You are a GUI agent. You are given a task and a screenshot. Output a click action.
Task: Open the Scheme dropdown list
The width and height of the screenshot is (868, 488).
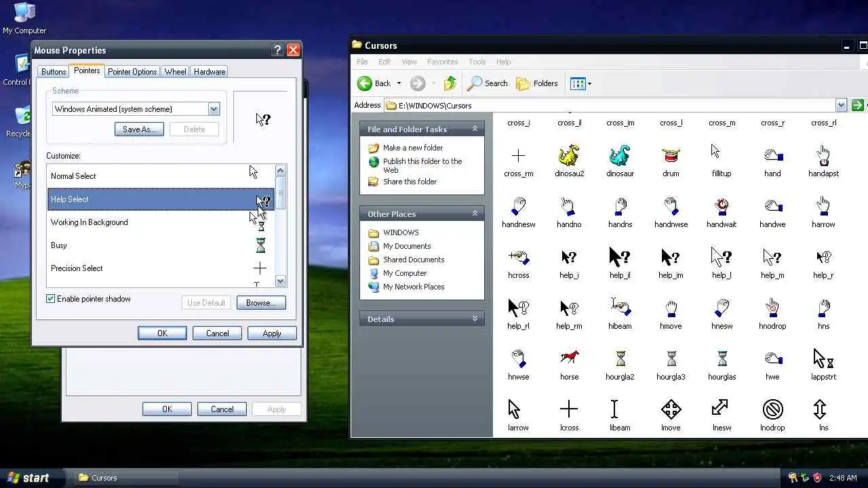(214, 109)
